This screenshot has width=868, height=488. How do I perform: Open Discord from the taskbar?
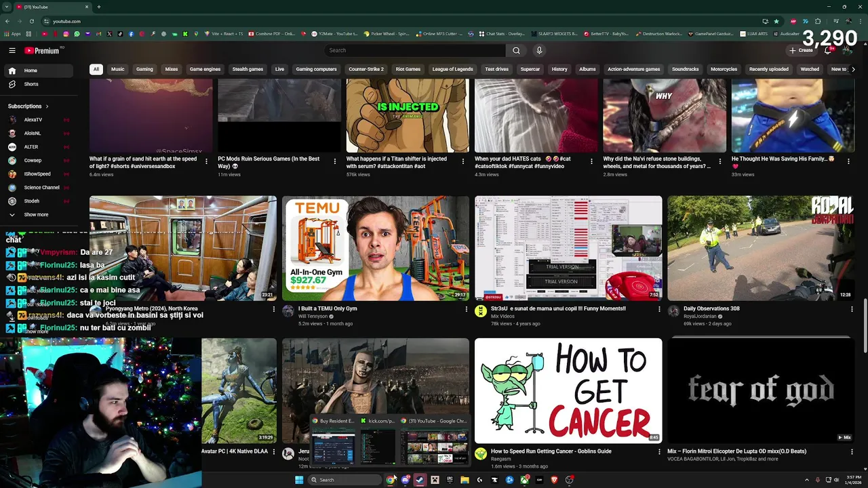click(406, 480)
